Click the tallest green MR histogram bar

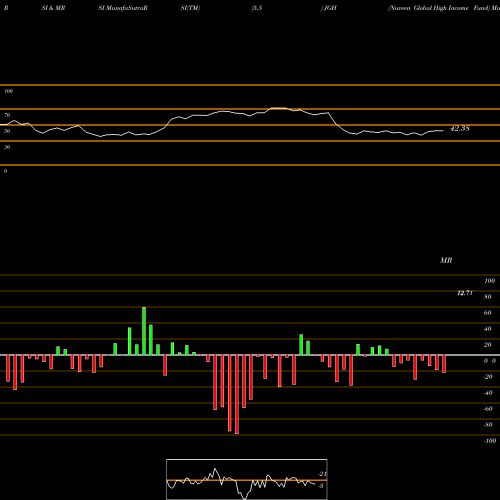pyautogui.click(x=144, y=331)
